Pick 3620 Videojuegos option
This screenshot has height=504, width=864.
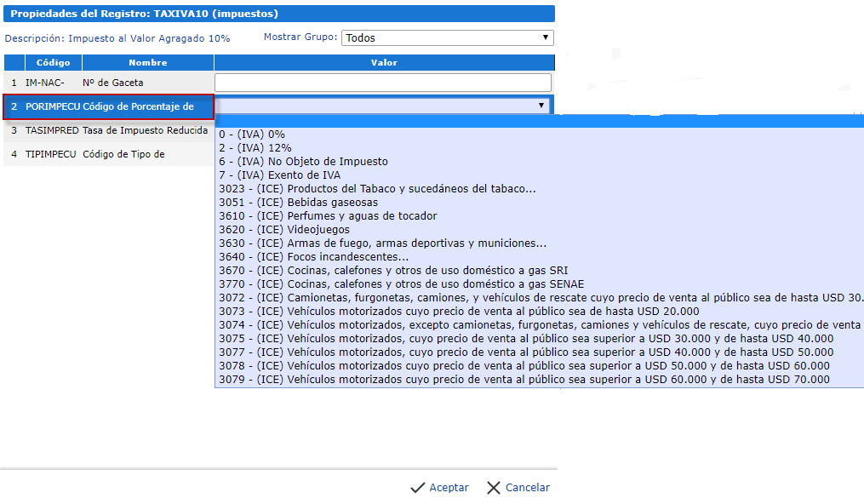(x=539, y=230)
